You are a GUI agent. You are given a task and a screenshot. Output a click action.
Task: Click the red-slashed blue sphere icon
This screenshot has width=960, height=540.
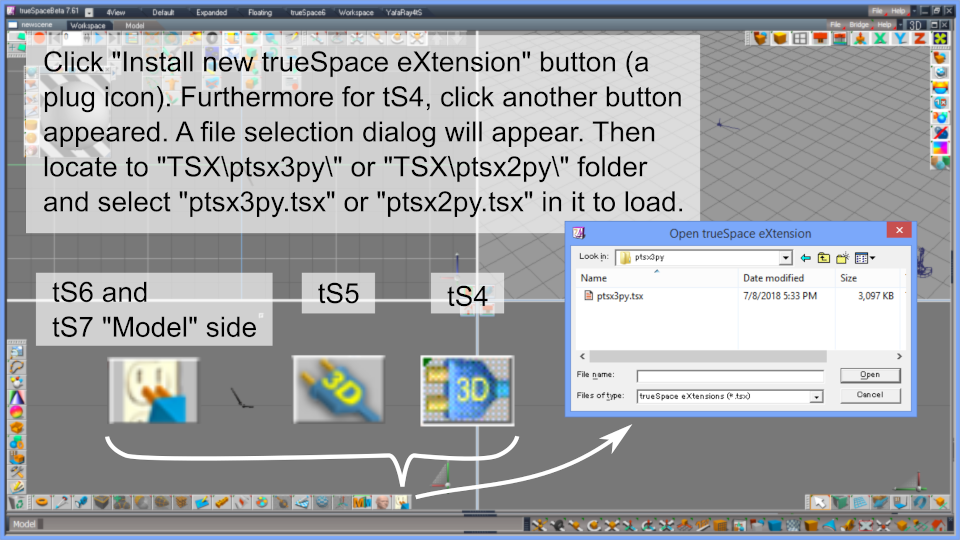coord(940,132)
